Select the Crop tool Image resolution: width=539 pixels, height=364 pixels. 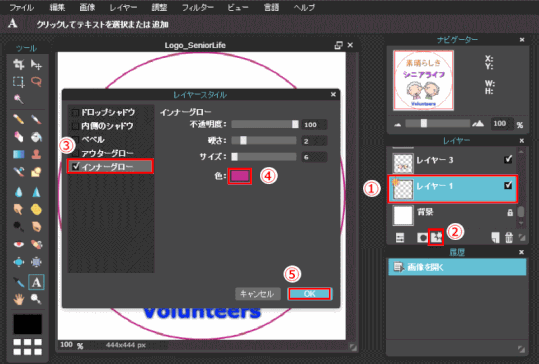(x=19, y=64)
